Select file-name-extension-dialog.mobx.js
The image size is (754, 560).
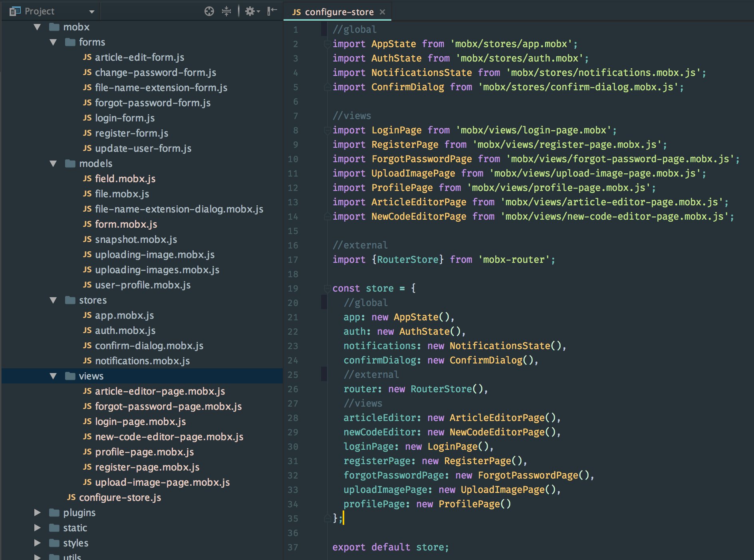pyautogui.click(x=179, y=209)
